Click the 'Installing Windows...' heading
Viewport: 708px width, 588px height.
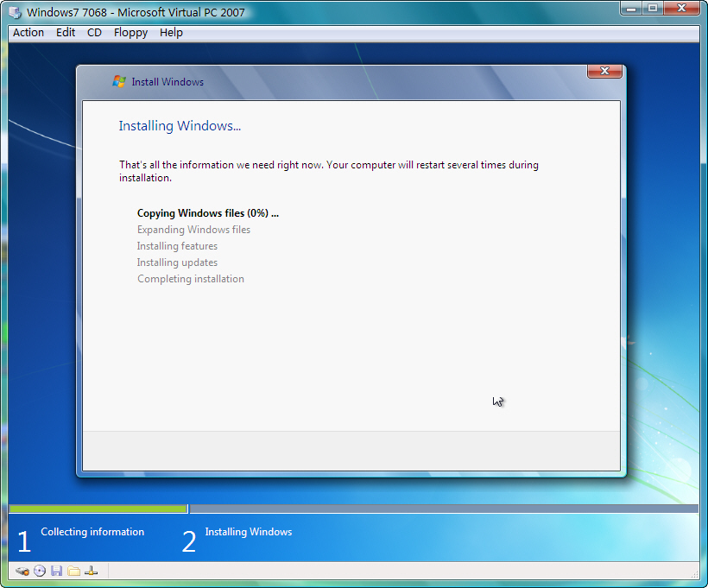[180, 125]
